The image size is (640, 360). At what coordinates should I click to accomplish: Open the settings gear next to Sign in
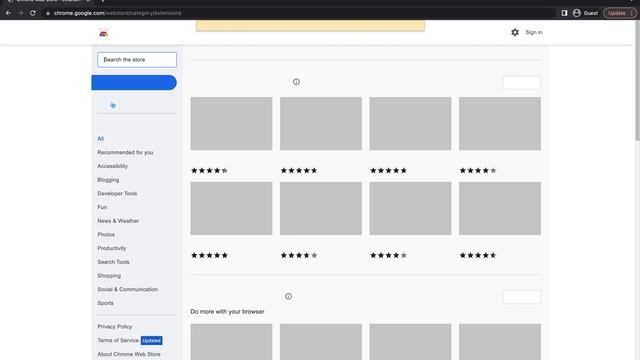pyautogui.click(x=515, y=32)
